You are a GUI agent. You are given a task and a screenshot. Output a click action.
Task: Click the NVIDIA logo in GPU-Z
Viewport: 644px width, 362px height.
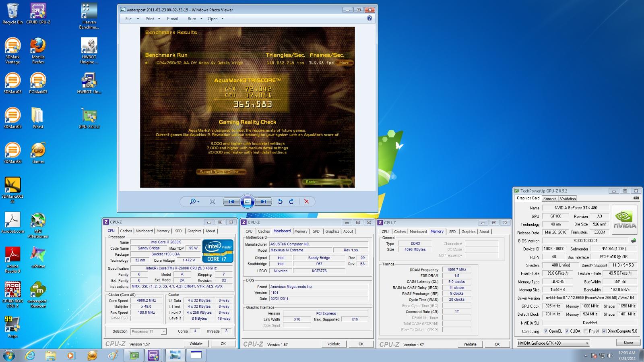point(625,220)
